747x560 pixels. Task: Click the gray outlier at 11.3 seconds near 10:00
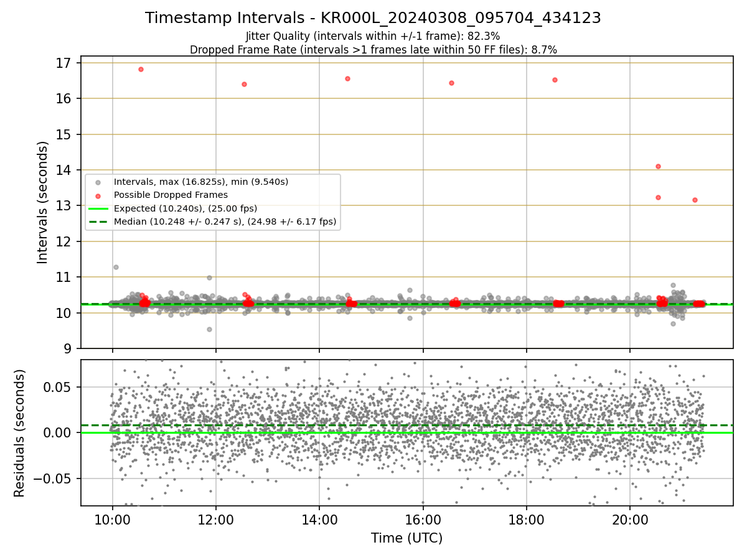[x=116, y=267]
